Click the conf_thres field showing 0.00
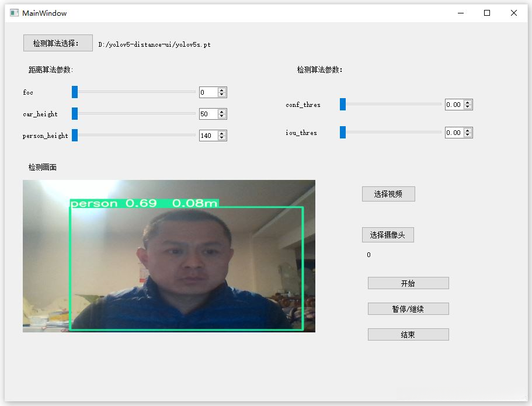 pos(454,105)
